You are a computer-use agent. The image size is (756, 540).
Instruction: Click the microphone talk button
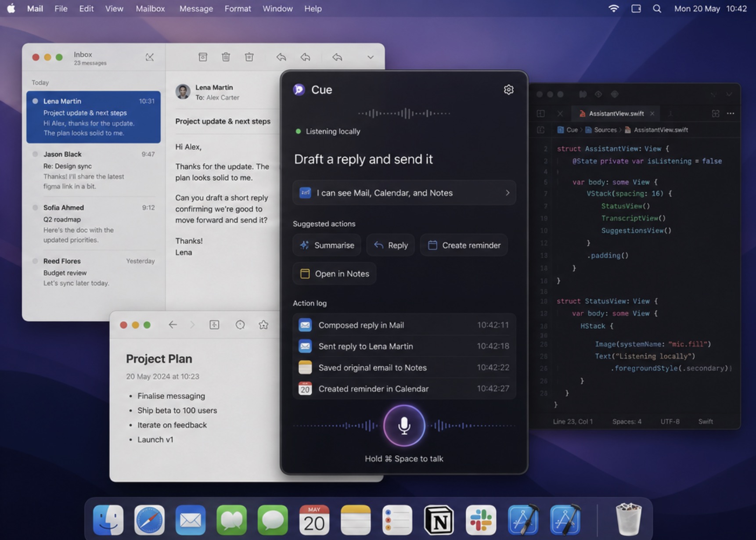coord(404,425)
